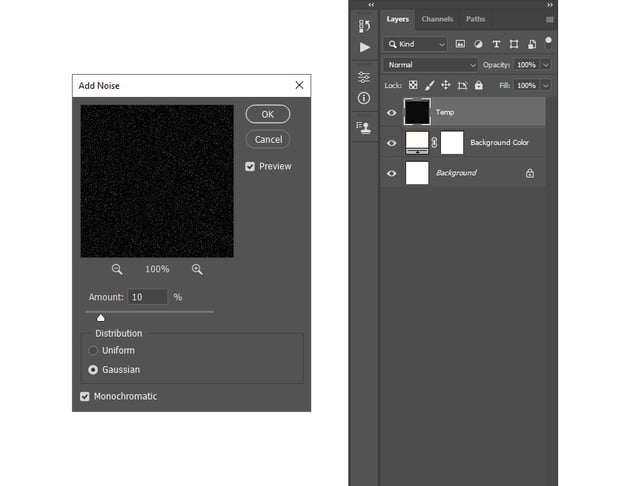This screenshot has width=630, height=486.
Task: Open the Kind filter dropdown
Action: [416, 44]
